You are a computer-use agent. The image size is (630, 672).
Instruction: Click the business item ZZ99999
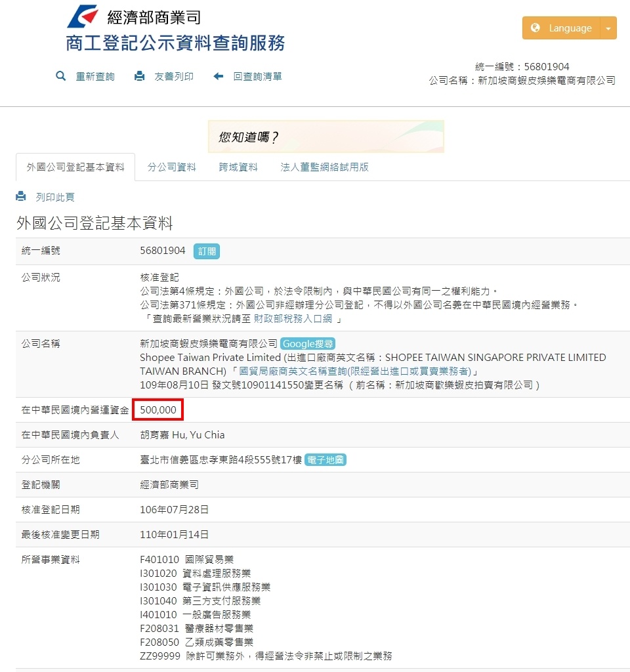coord(266,656)
